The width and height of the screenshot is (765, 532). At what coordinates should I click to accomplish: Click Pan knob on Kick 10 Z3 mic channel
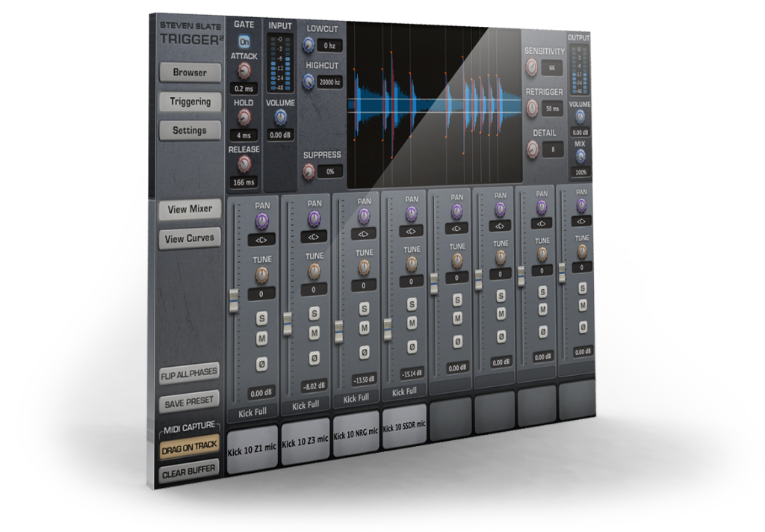tap(315, 219)
